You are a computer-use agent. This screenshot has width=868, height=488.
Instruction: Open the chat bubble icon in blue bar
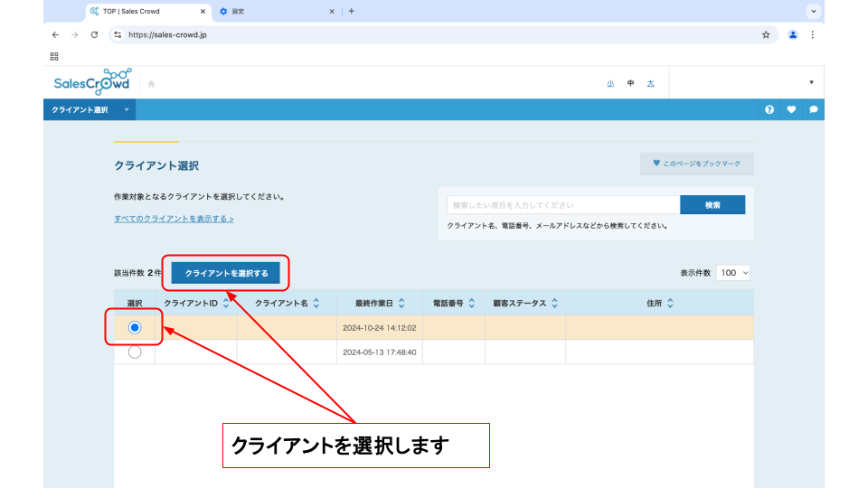[813, 109]
